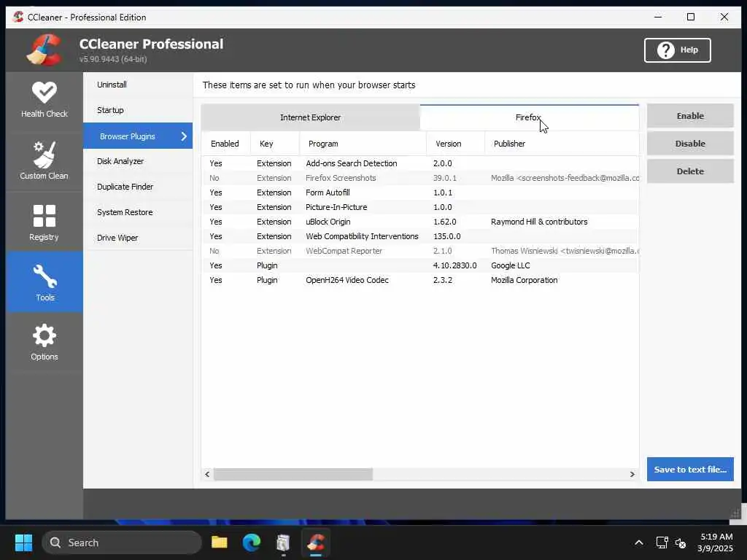Click Save to text file button
The image size is (747, 560).
[x=690, y=469]
